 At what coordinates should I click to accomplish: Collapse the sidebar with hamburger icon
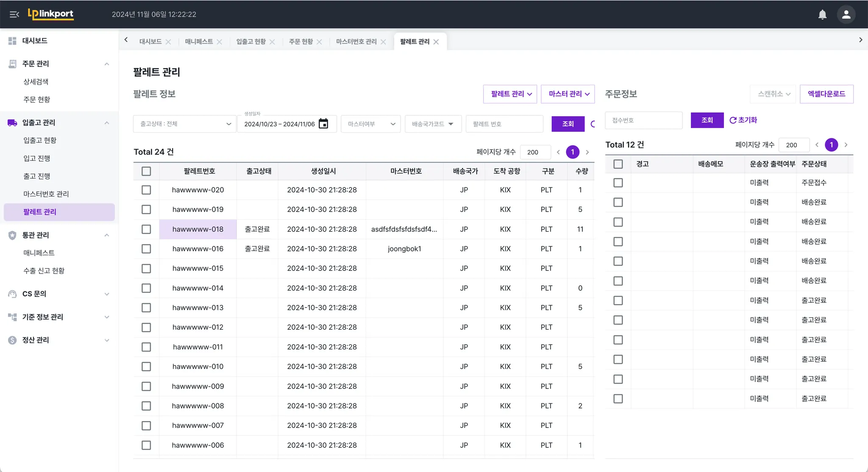(14, 14)
